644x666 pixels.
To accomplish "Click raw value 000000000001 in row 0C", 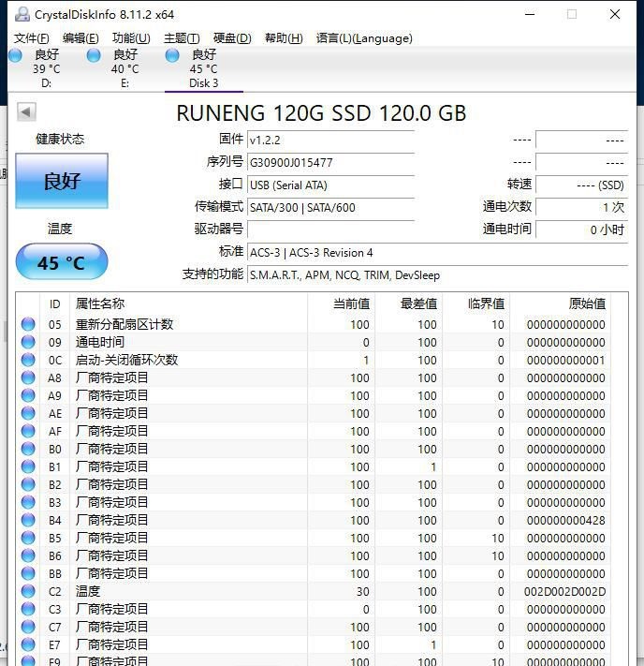I will pyautogui.click(x=566, y=361).
